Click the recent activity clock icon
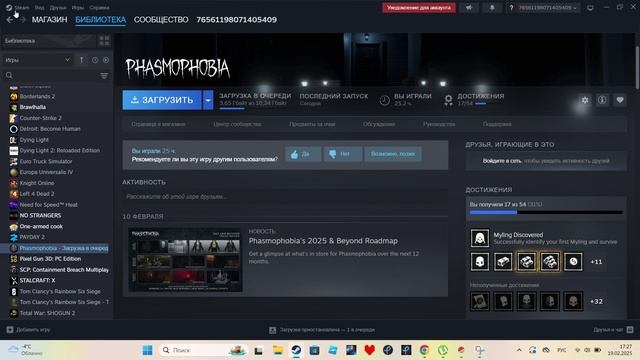This screenshot has height=360, width=640. click(x=95, y=60)
